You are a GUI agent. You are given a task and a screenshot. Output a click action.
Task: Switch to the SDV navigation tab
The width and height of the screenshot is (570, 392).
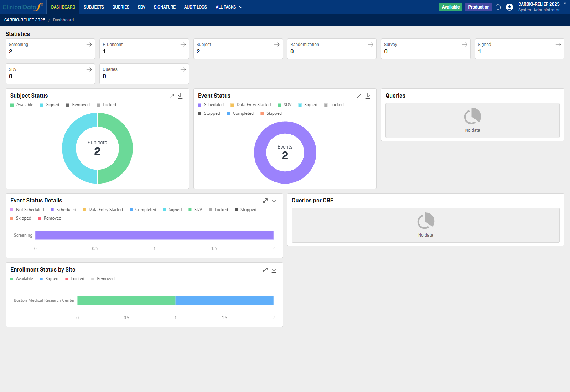[x=141, y=7]
